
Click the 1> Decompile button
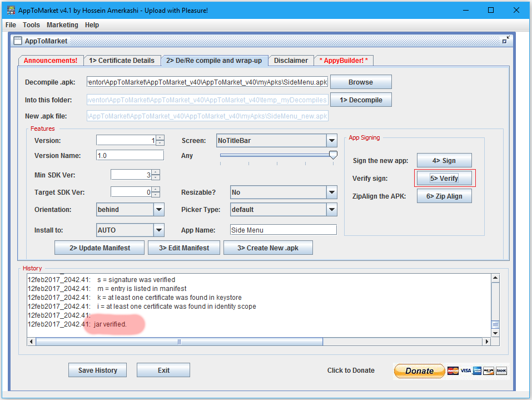pos(361,100)
